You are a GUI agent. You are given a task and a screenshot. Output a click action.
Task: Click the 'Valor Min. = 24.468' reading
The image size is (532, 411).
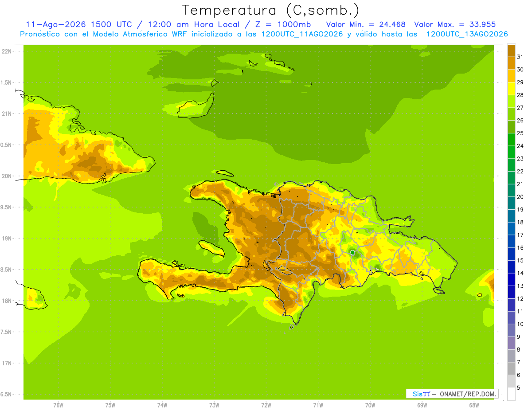[x=366, y=24]
